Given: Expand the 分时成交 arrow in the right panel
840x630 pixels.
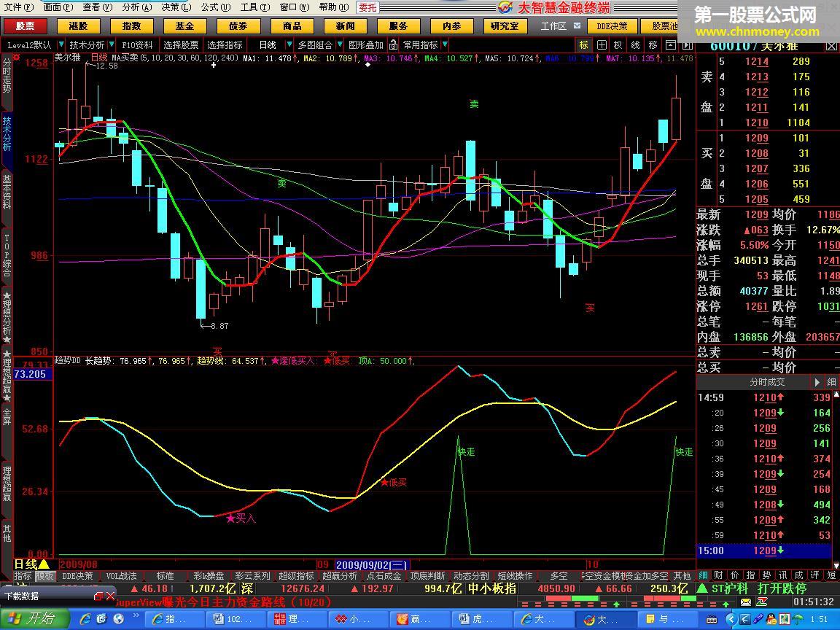Looking at the screenshot, I should pos(817,382).
